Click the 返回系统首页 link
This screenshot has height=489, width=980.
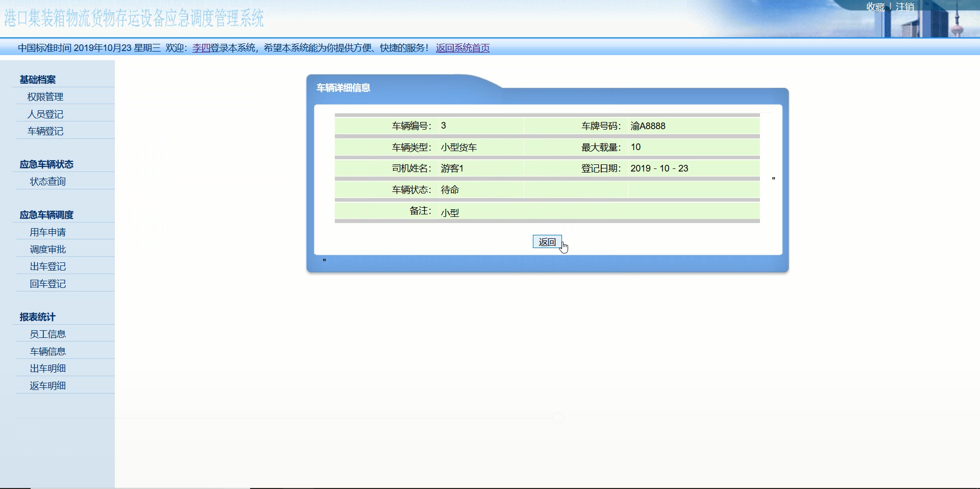coord(462,48)
